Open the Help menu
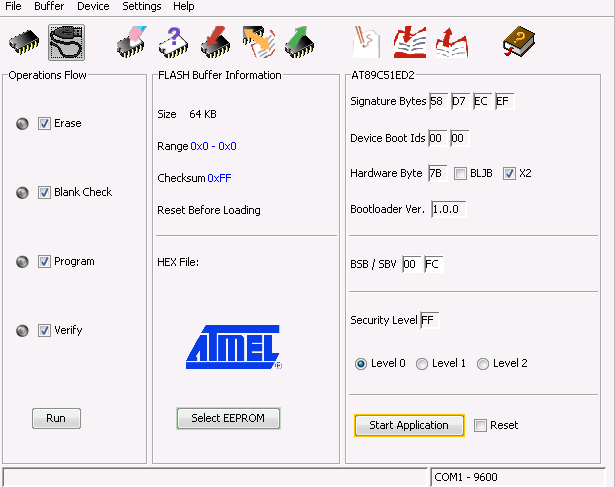The width and height of the screenshot is (615, 487). click(184, 6)
